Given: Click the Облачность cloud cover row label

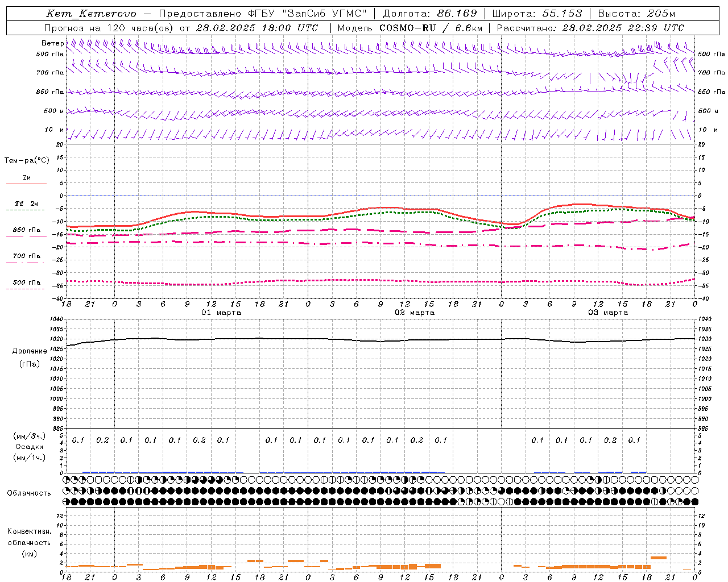Looking at the screenshot, I should 29,493.
